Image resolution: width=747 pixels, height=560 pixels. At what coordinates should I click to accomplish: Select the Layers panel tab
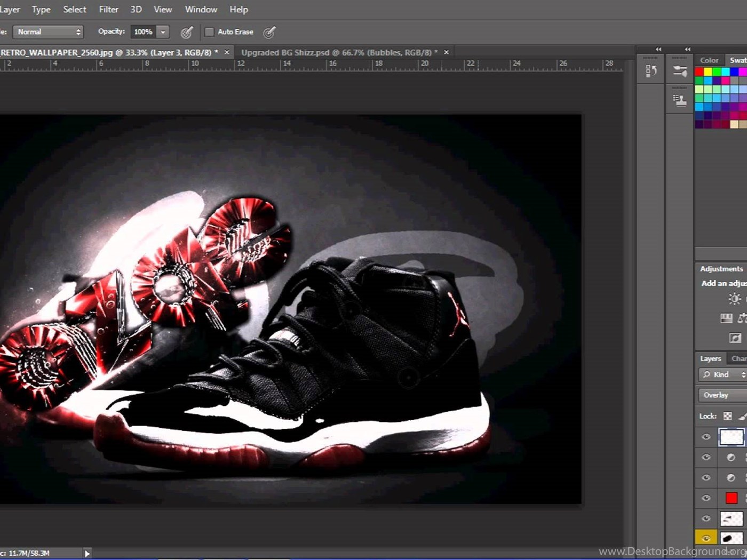pos(710,358)
